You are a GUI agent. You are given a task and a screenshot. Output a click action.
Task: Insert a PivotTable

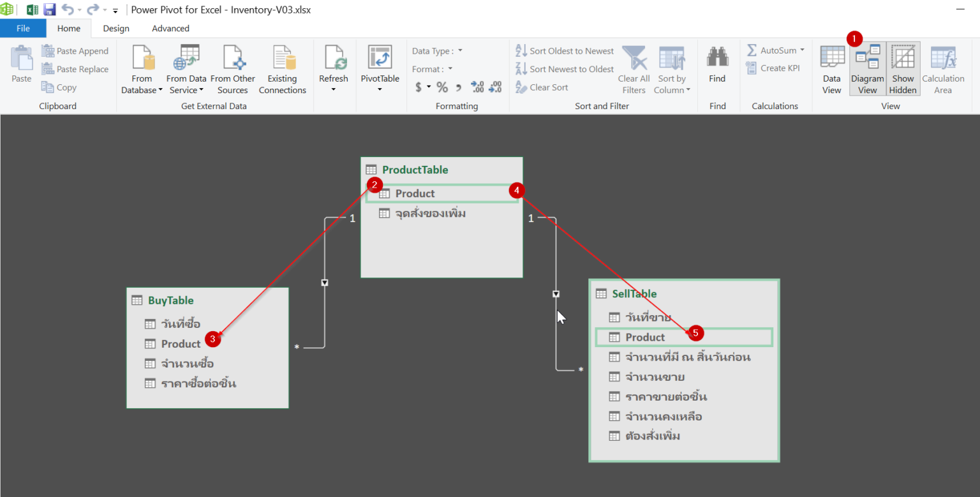click(380, 69)
